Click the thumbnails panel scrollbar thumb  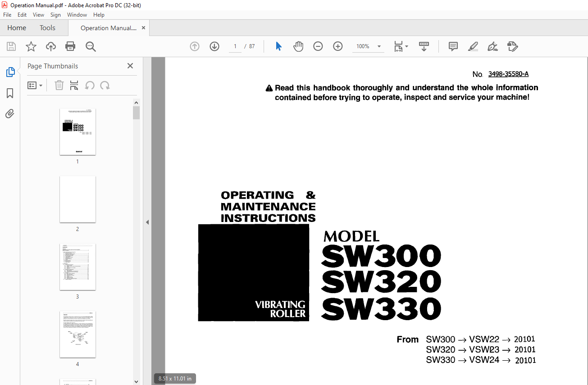tap(137, 113)
